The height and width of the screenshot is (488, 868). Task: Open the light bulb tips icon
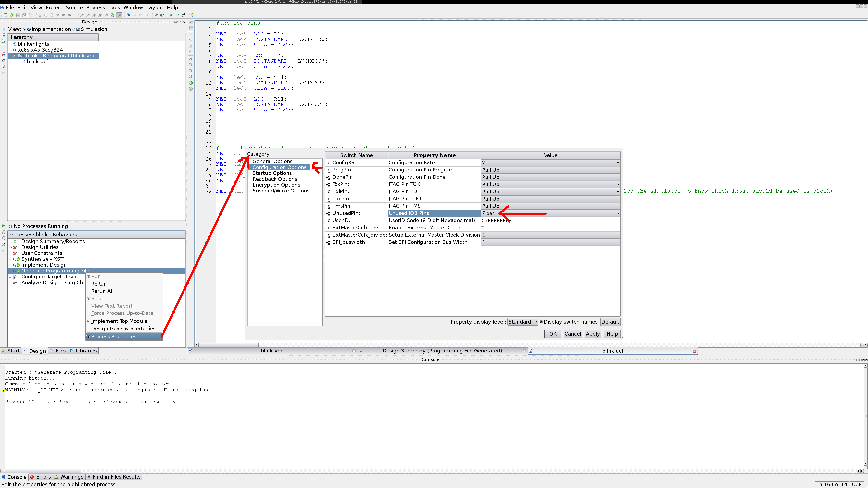click(x=193, y=15)
